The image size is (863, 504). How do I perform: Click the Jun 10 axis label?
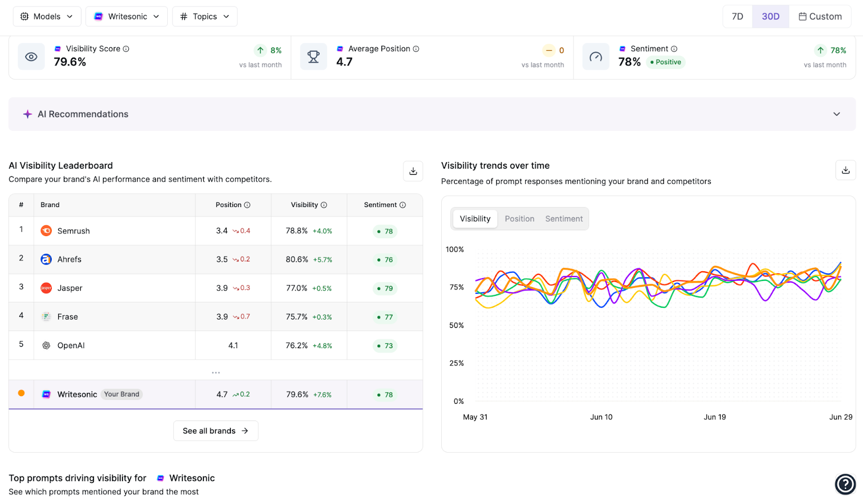[601, 417]
